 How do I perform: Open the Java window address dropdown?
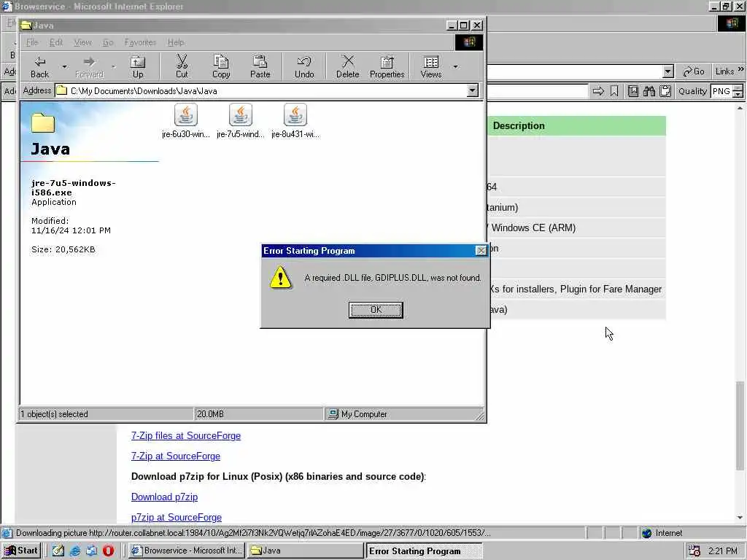coord(473,90)
